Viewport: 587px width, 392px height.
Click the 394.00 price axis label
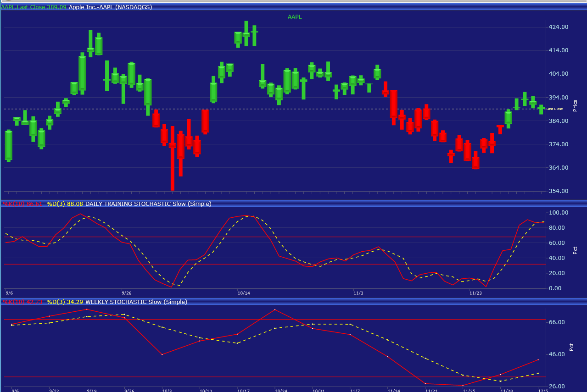coord(559,97)
